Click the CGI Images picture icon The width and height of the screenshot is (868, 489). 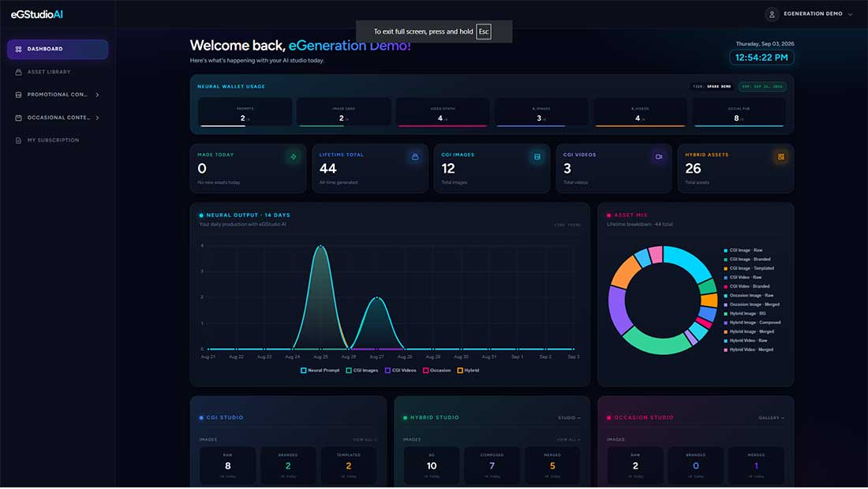pos(537,157)
